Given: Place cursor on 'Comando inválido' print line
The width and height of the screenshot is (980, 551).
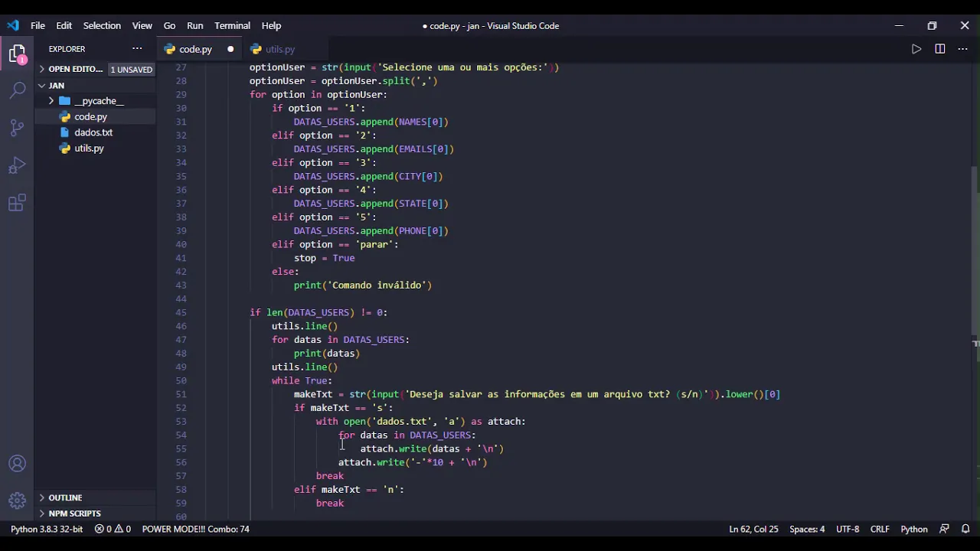Looking at the screenshot, I should (x=363, y=285).
